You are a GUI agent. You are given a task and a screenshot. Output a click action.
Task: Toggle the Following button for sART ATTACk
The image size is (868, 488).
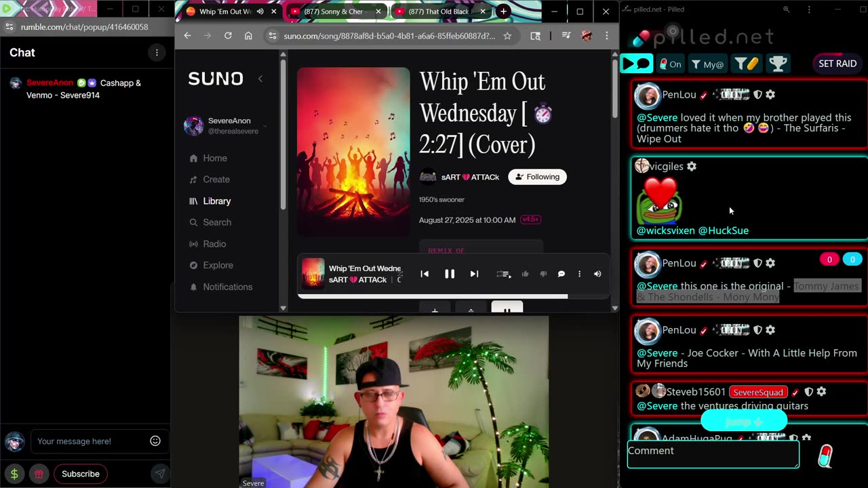pyautogui.click(x=537, y=177)
